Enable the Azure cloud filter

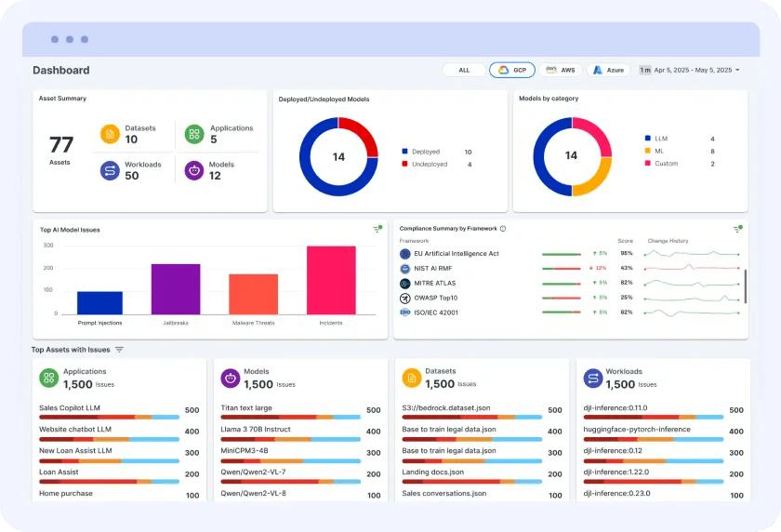[609, 70]
